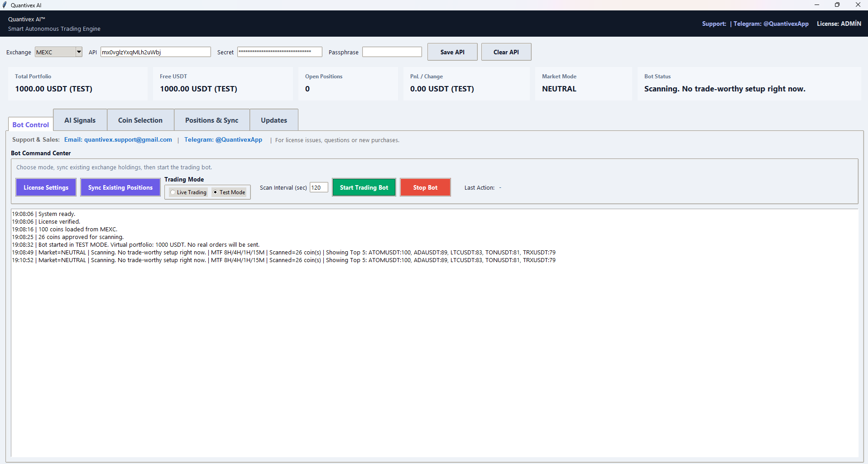Screen dimensions: 868x464
Task: Click the Open Positions count 0
Action: click(307, 89)
